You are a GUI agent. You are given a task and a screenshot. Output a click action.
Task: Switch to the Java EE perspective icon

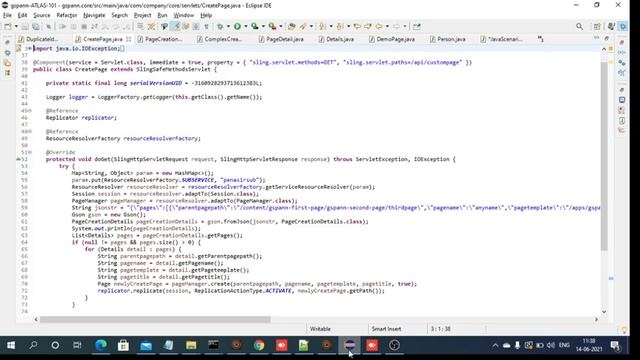coord(611,27)
